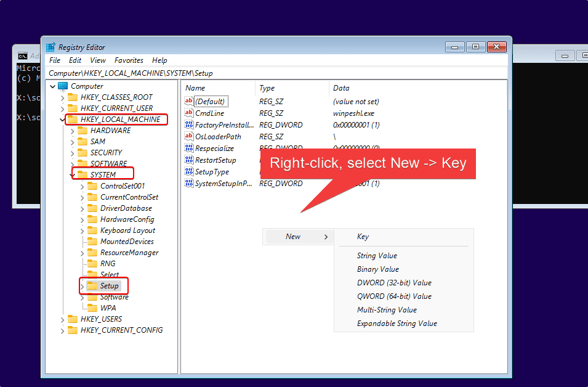Click the winpeshl.exe data value
The width and height of the screenshot is (588, 387).
[x=353, y=113]
